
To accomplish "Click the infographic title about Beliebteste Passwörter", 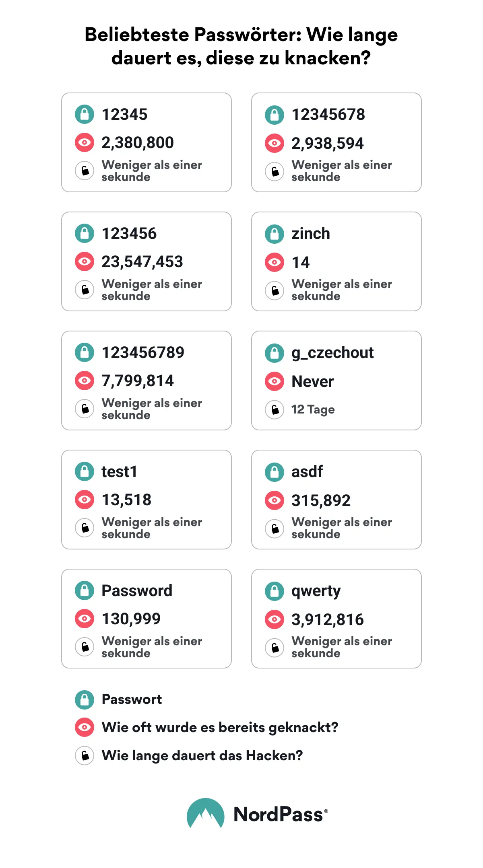I will (241, 46).
